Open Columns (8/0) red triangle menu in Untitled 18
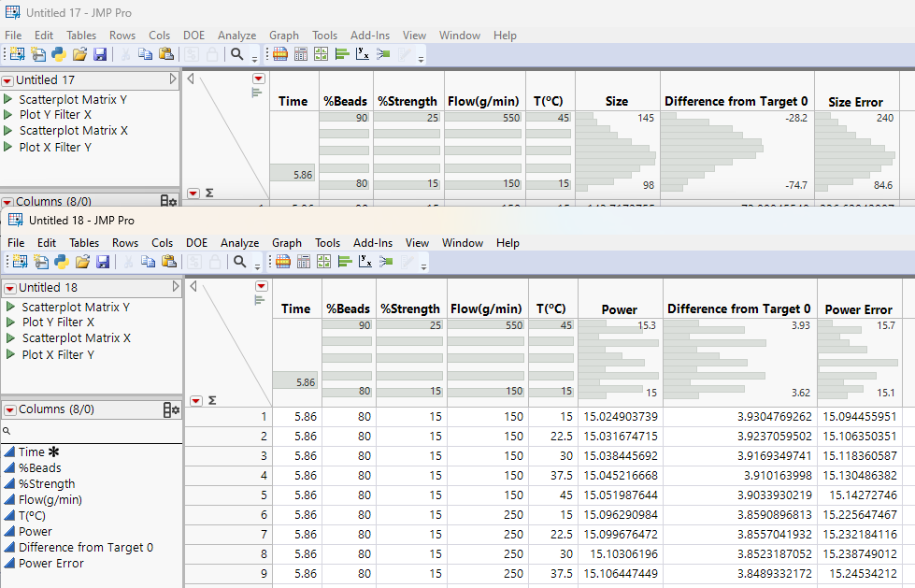This screenshot has width=915, height=588. point(9,409)
